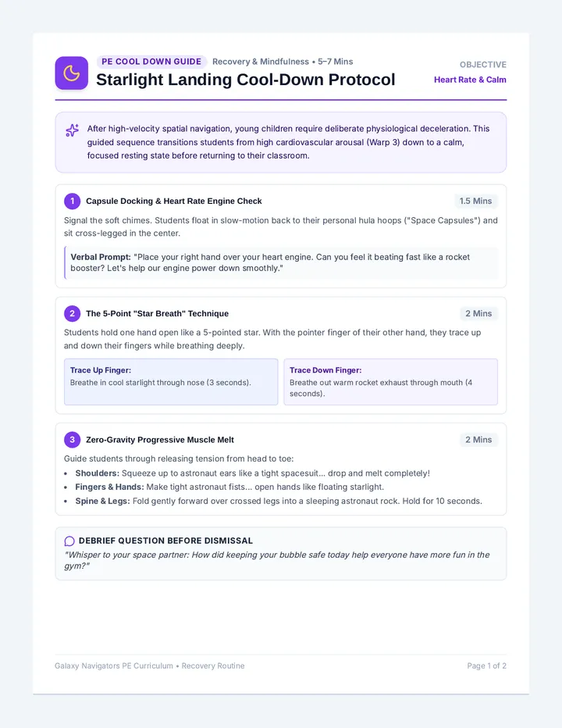Click the purple moon logo icon
This screenshot has width=562, height=728.
click(x=72, y=73)
